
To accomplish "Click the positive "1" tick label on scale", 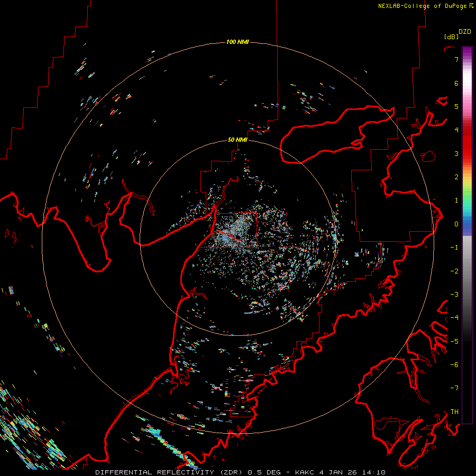I will click(456, 200).
